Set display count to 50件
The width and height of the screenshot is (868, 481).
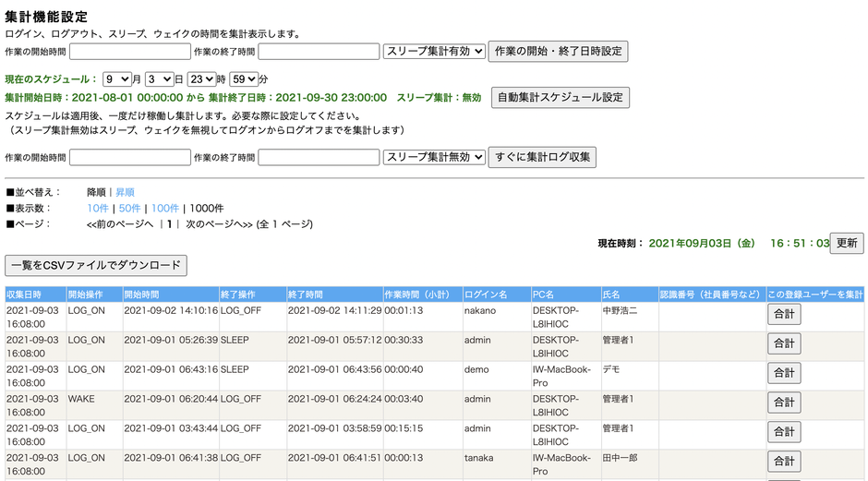tap(129, 208)
